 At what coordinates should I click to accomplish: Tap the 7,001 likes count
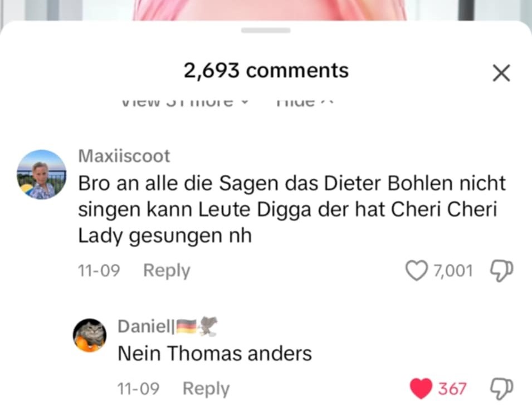453,271
